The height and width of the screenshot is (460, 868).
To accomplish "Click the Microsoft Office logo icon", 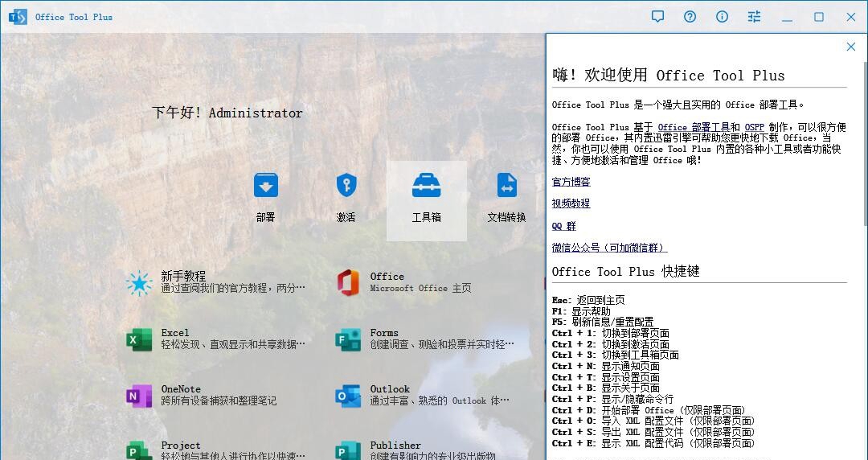I will [348, 282].
